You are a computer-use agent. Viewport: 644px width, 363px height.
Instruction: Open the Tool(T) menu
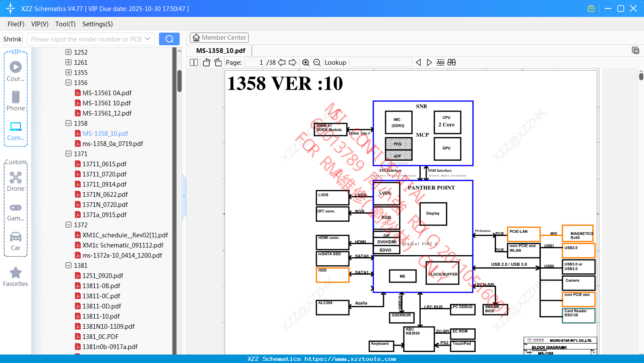[65, 24]
